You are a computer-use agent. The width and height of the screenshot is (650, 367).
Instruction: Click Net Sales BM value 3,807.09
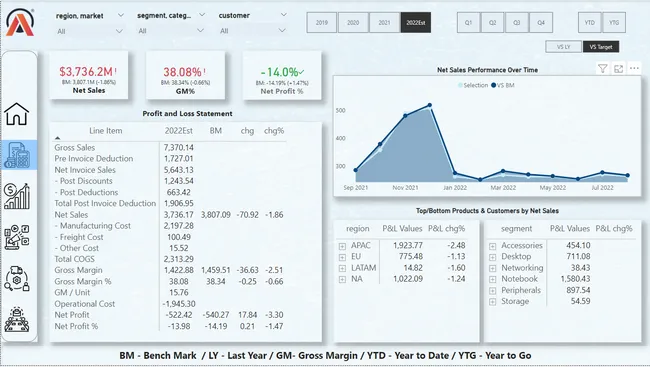click(x=216, y=215)
